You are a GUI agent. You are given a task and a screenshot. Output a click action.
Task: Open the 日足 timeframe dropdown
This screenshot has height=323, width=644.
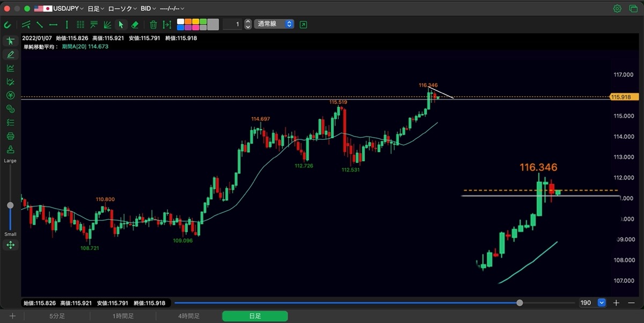(x=95, y=9)
